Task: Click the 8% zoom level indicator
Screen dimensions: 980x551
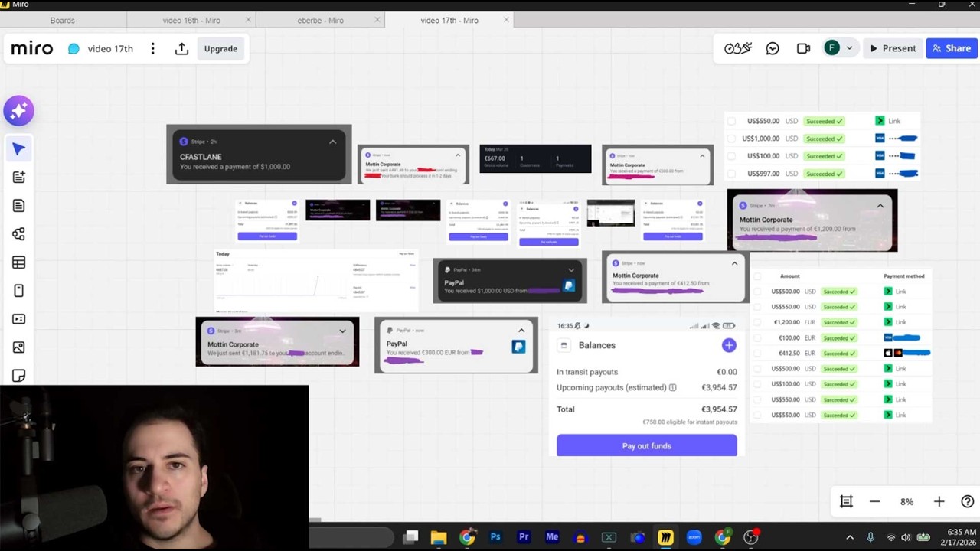Action: point(906,501)
